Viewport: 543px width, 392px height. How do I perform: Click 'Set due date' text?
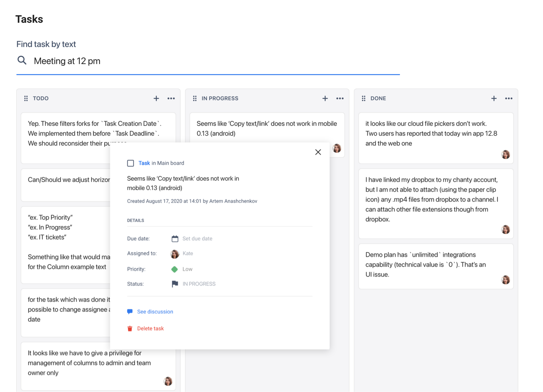coord(197,239)
